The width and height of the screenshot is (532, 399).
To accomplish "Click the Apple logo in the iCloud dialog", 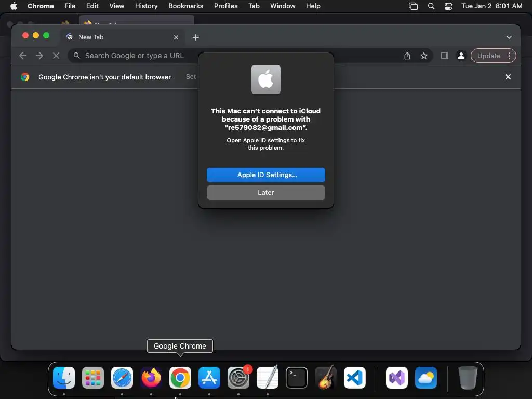I will (x=265, y=79).
